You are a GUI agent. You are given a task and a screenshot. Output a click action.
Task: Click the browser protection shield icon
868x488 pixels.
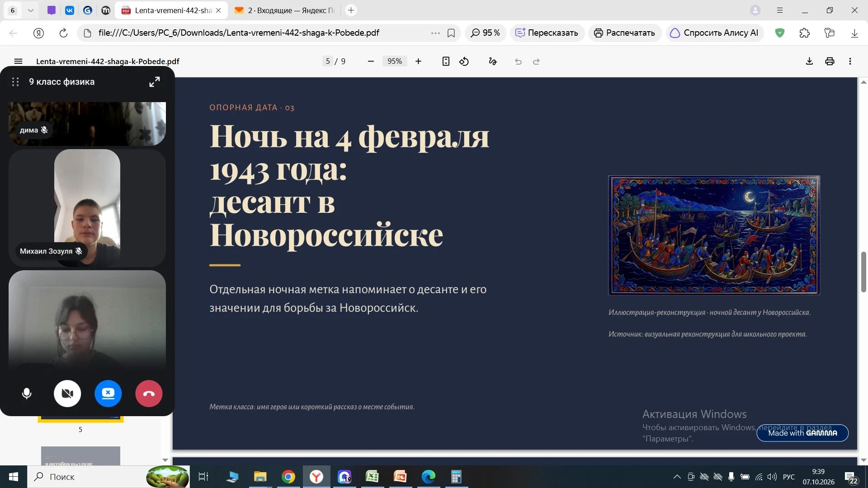pos(780,33)
